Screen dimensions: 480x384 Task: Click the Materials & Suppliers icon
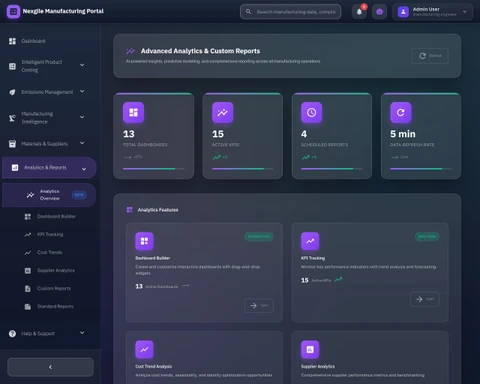(x=12, y=144)
